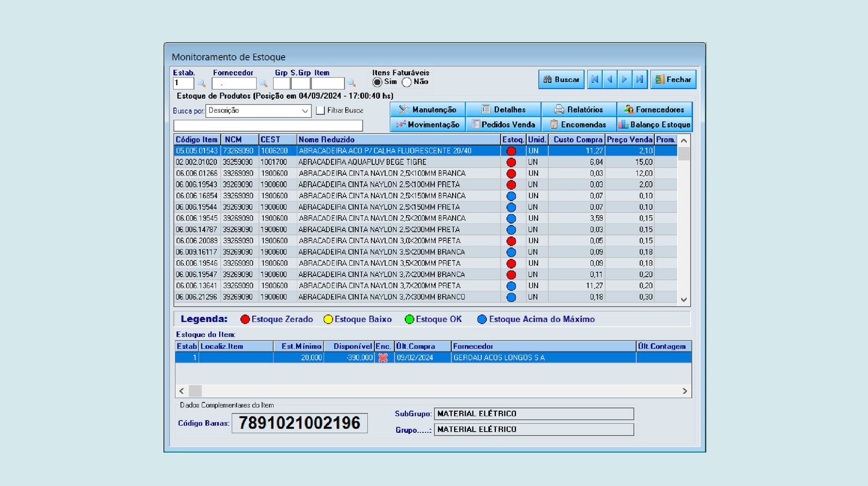Go to the next record arrow
This screenshot has height=486, width=868.
[624, 79]
